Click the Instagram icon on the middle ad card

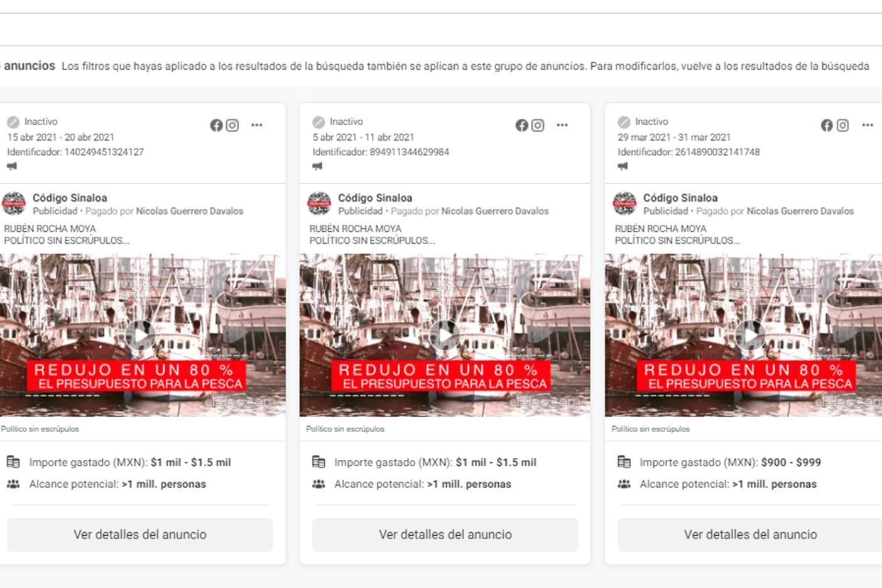tap(538, 125)
